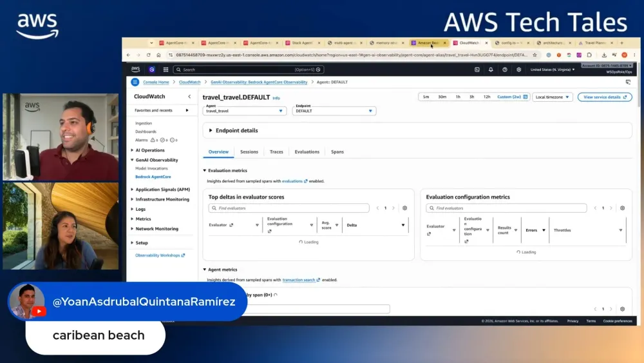Collapse the Evaluation metrics section

(x=205, y=170)
